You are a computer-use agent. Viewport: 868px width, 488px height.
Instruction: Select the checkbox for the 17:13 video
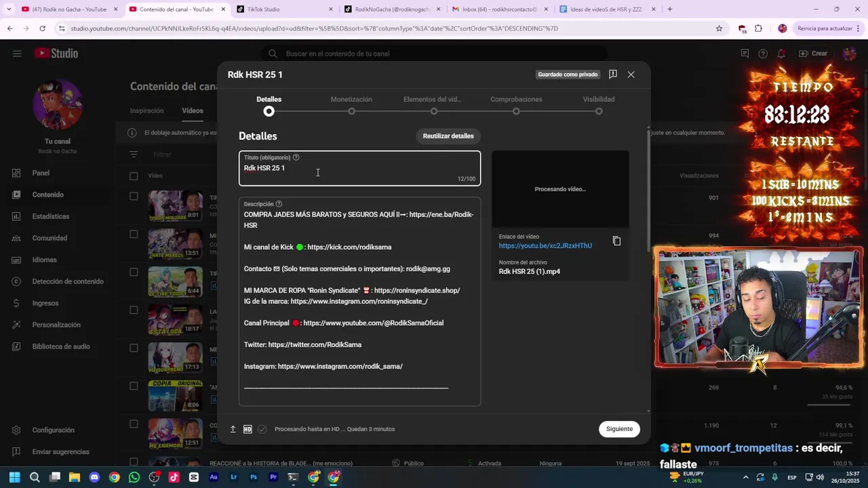(x=134, y=348)
